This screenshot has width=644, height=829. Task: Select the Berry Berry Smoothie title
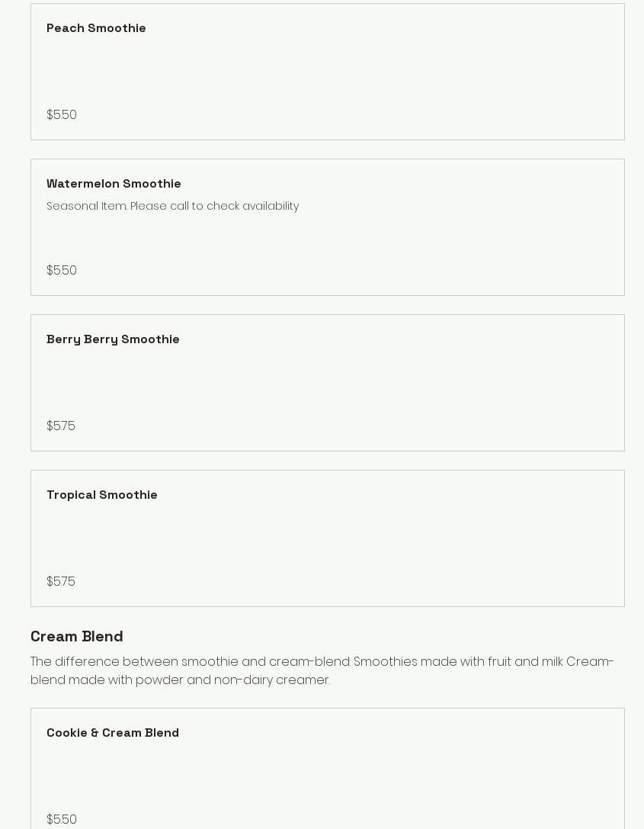(x=113, y=339)
